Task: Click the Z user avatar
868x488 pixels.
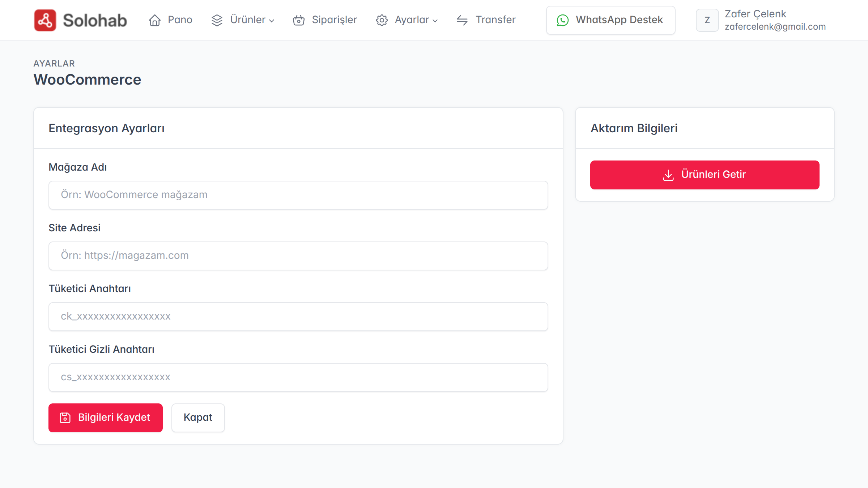Action: 707,20
